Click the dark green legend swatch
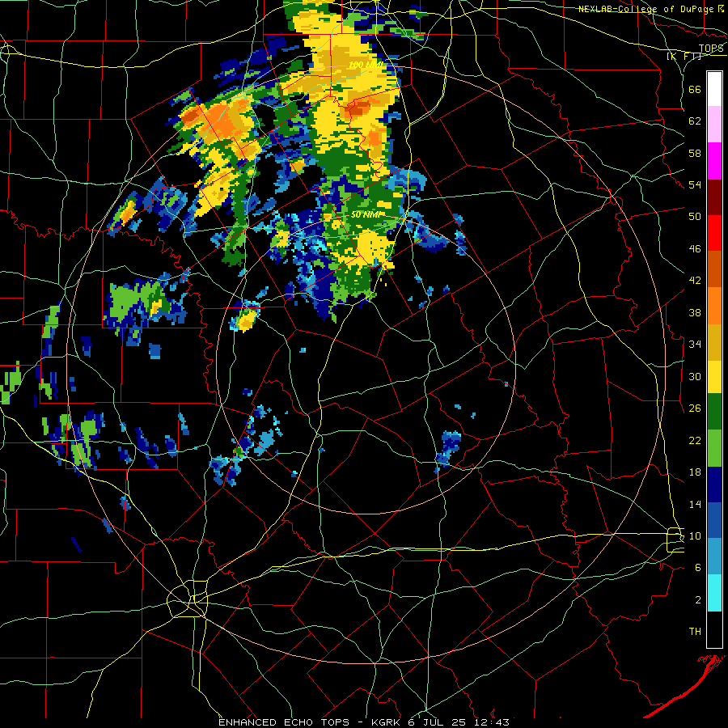 [x=714, y=412]
